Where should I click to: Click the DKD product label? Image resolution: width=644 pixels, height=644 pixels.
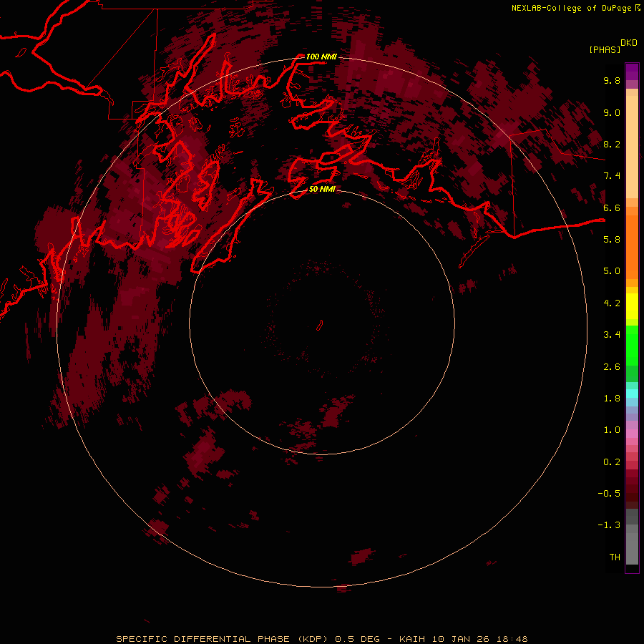coord(629,43)
